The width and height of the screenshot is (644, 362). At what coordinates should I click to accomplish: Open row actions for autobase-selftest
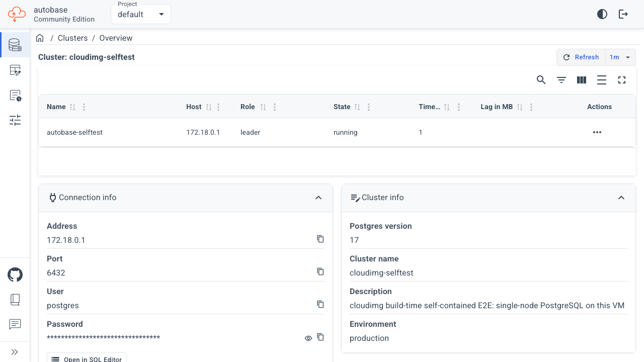(597, 132)
